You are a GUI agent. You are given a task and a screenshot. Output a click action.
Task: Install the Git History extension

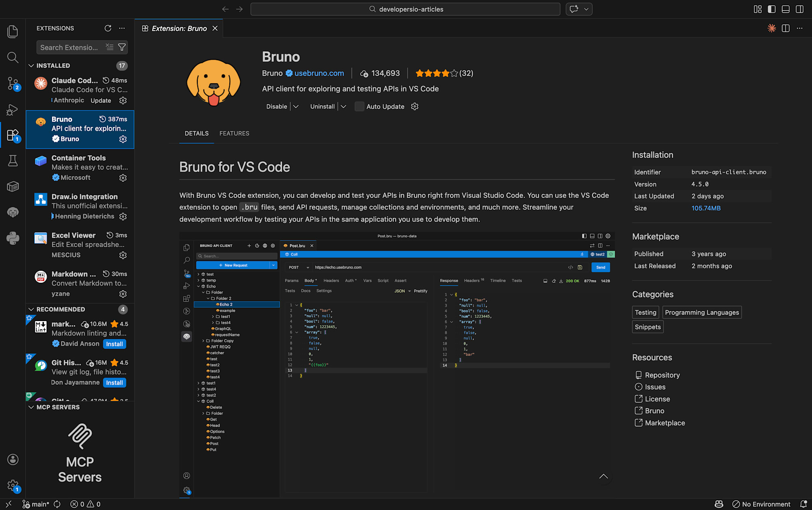tap(114, 382)
